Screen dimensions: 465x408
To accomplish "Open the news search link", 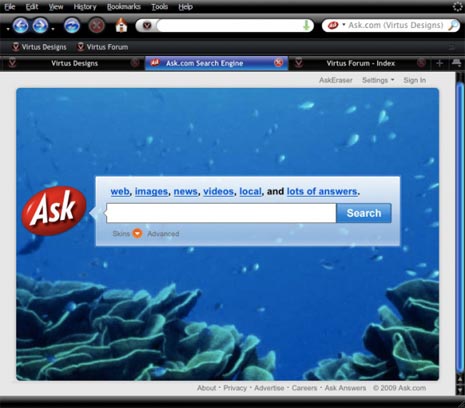I will click(186, 191).
